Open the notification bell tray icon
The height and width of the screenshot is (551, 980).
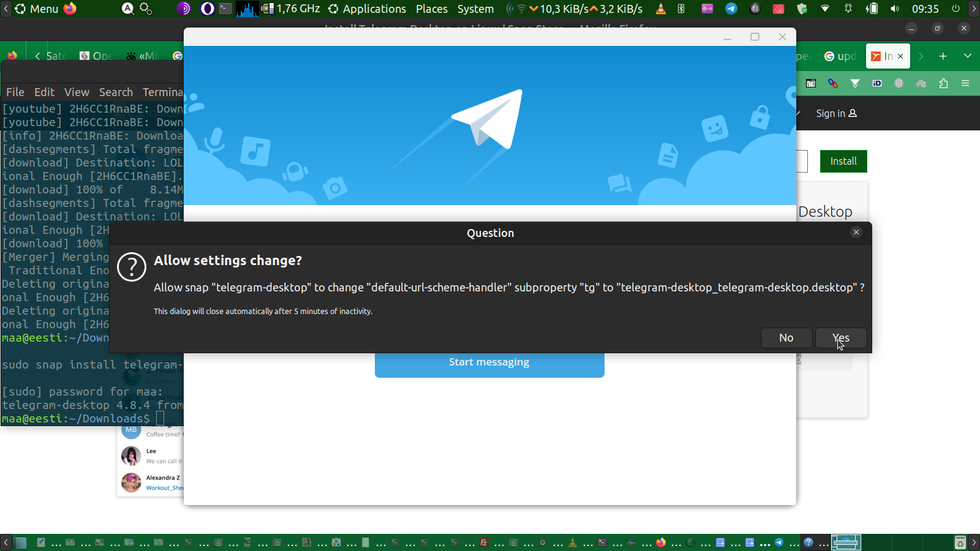tap(848, 9)
